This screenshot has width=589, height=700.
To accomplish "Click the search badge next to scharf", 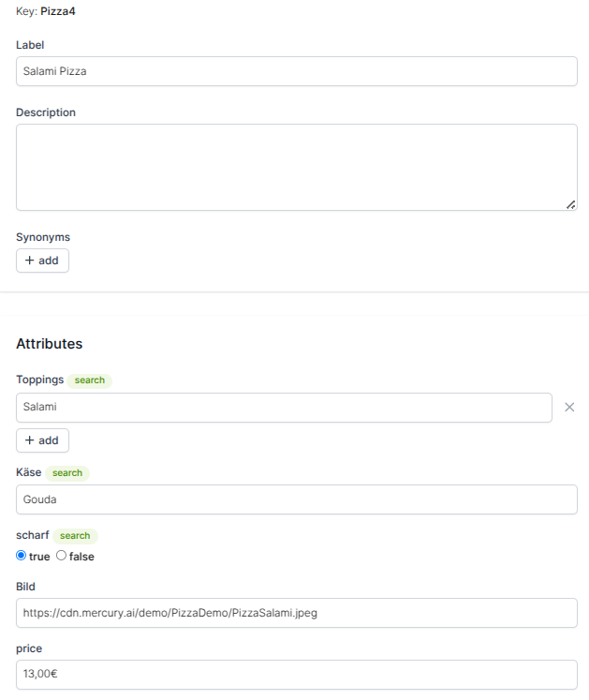I will [x=75, y=536].
